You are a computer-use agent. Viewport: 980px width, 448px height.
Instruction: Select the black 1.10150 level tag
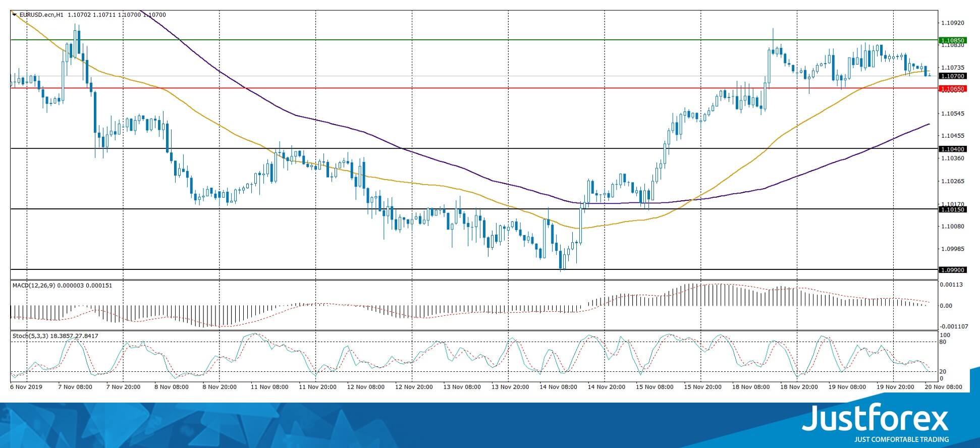click(x=952, y=209)
